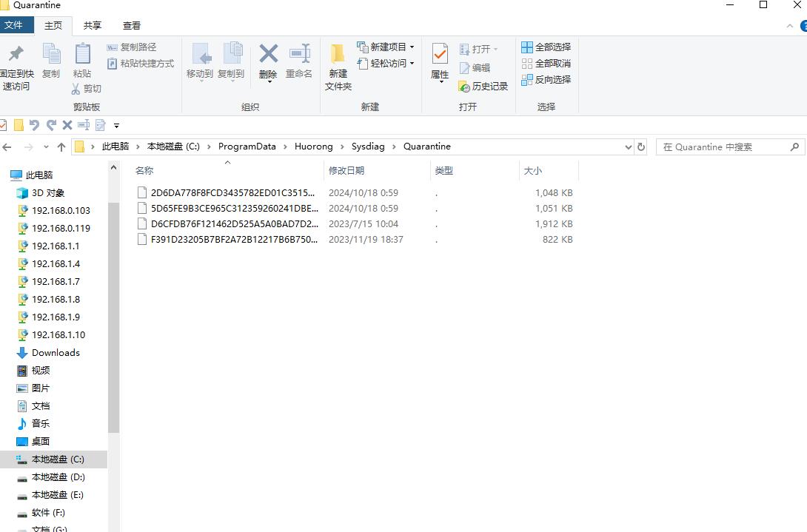Click the refresh icon beside address bar
Image resolution: width=807 pixels, height=532 pixels.
tap(641, 147)
